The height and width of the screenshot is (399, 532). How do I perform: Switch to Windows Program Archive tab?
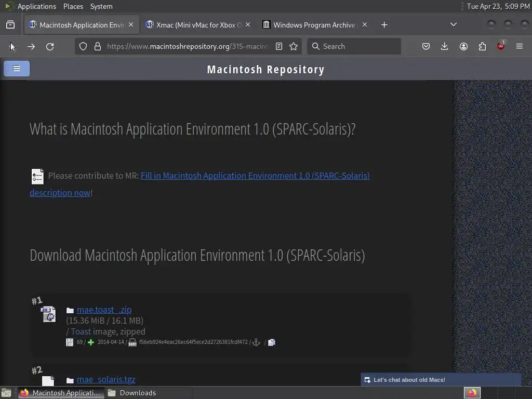pyautogui.click(x=315, y=25)
